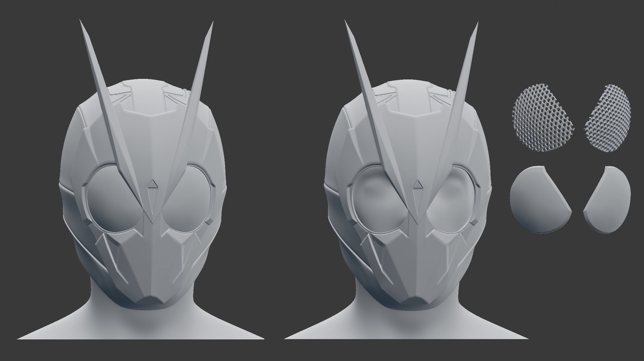
Task: Click the small triangle gem on left helmet
Action: (x=153, y=184)
